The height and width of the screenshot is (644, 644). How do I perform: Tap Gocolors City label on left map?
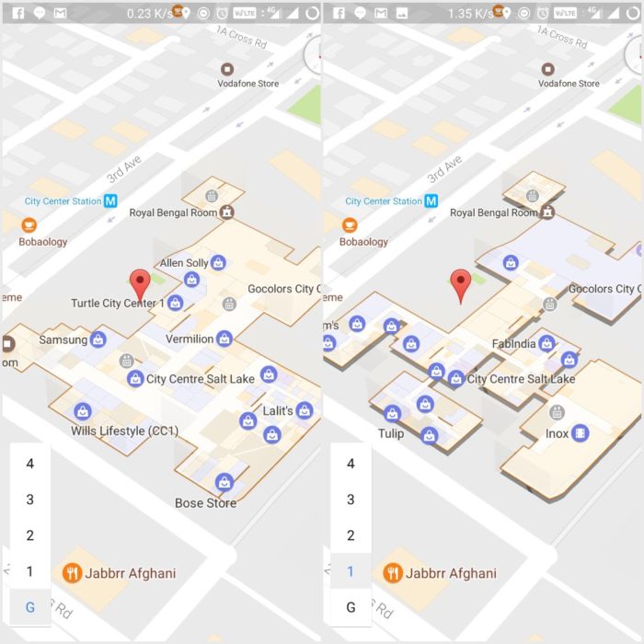click(x=284, y=289)
